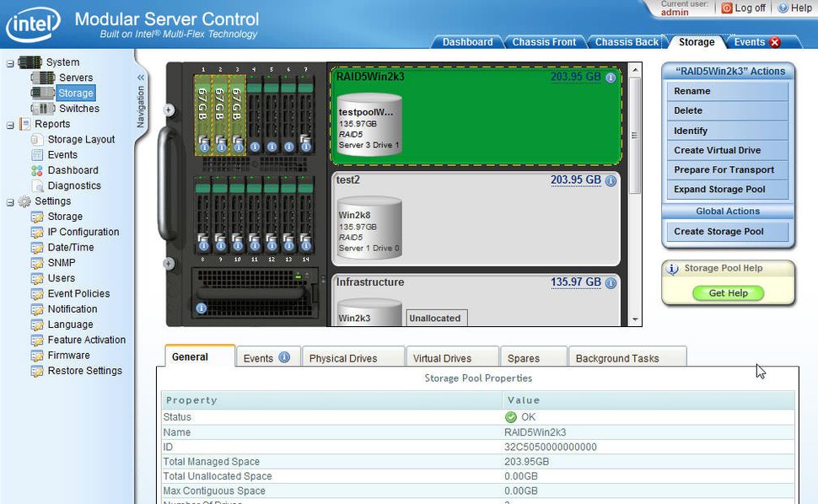Open Firmware settings
The image size is (818, 504).
[69, 355]
